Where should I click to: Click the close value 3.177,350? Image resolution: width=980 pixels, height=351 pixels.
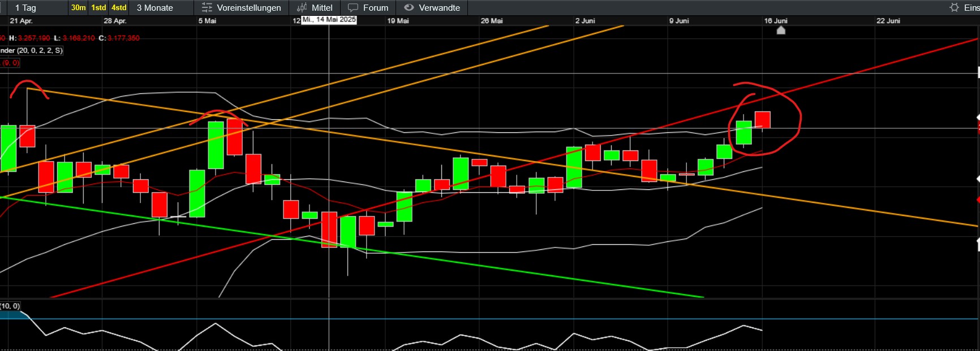[123, 38]
